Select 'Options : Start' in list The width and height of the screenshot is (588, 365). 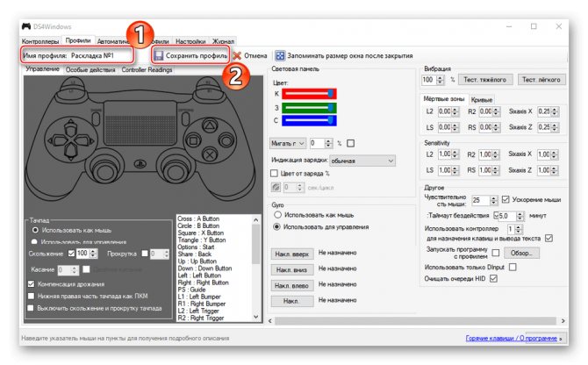coord(196,247)
